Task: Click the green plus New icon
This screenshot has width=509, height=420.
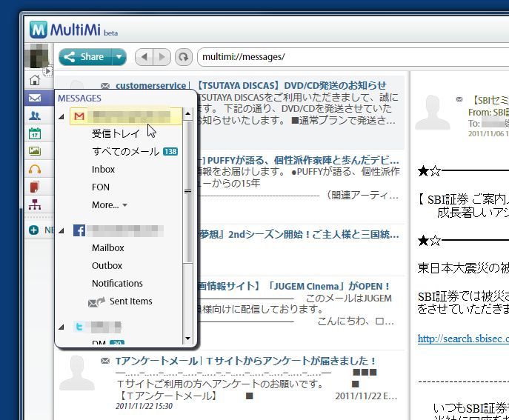Action: pos(34,230)
